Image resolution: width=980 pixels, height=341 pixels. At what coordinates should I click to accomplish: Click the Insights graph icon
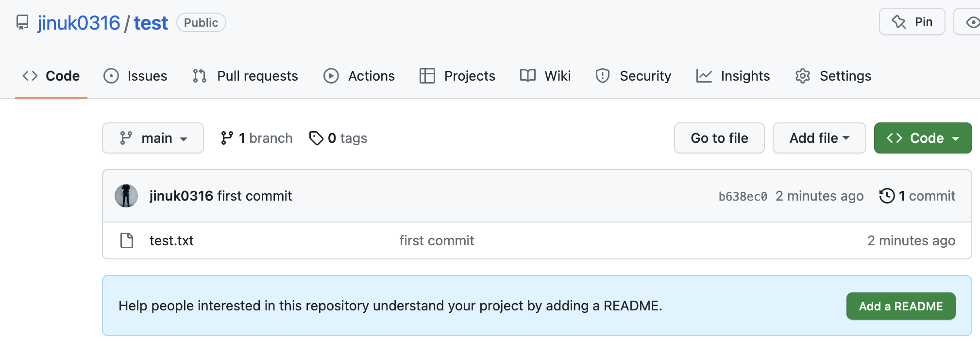tap(704, 76)
